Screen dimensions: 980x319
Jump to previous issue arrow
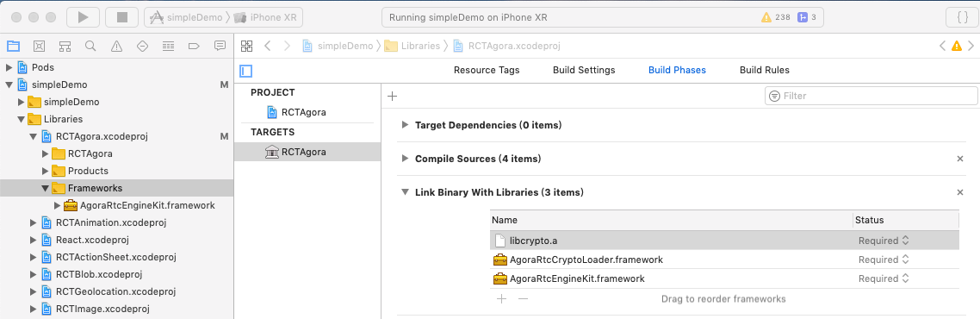pos(942,46)
